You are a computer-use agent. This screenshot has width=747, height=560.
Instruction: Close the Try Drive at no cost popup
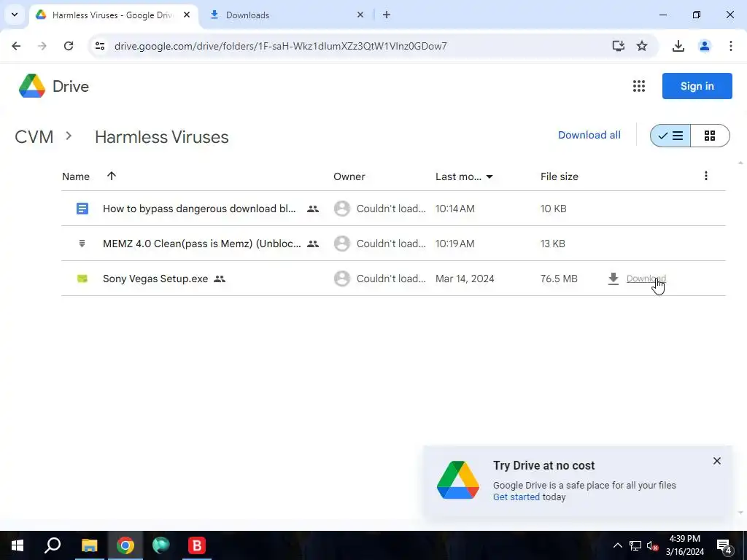pos(717,461)
